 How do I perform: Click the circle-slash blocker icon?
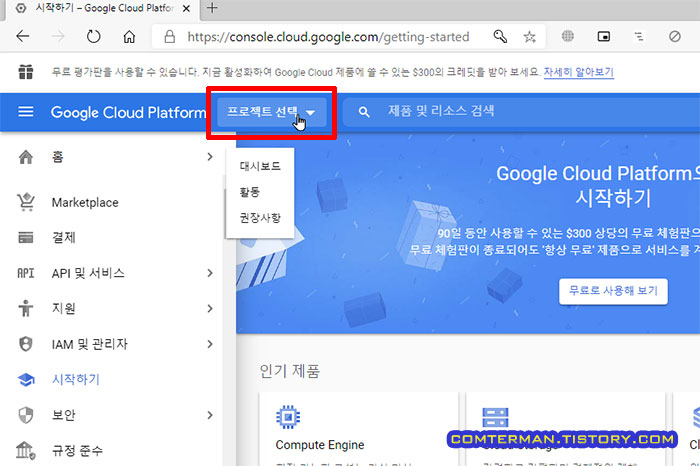pyautogui.click(x=675, y=36)
